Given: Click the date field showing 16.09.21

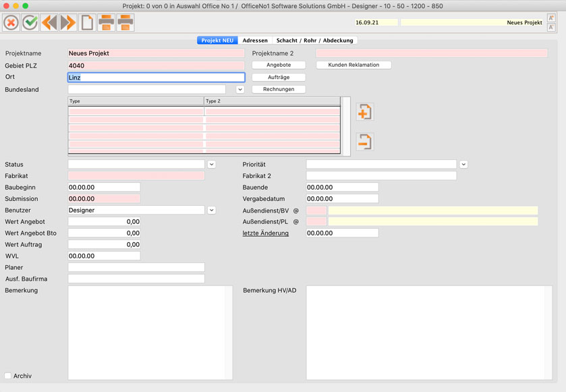Looking at the screenshot, I should pos(376,22).
